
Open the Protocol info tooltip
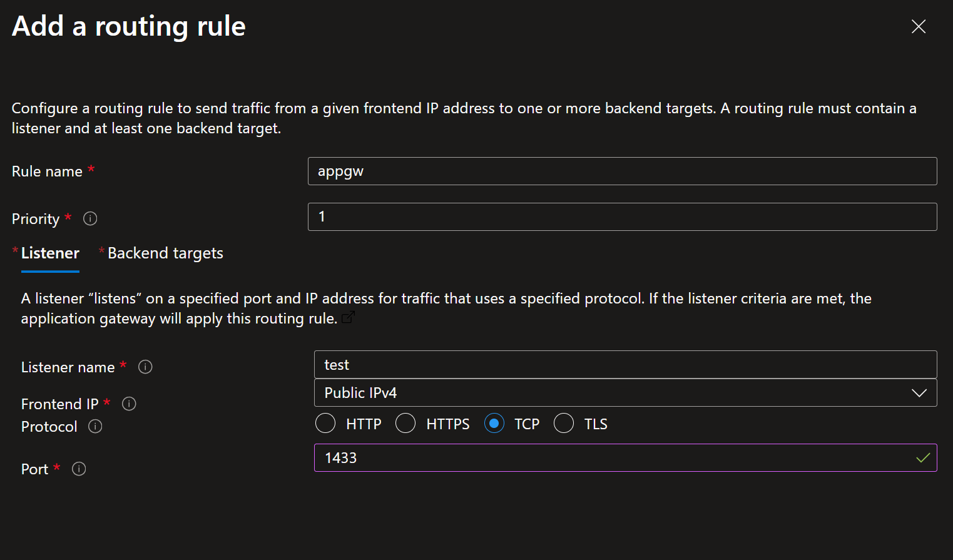point(94,426)
